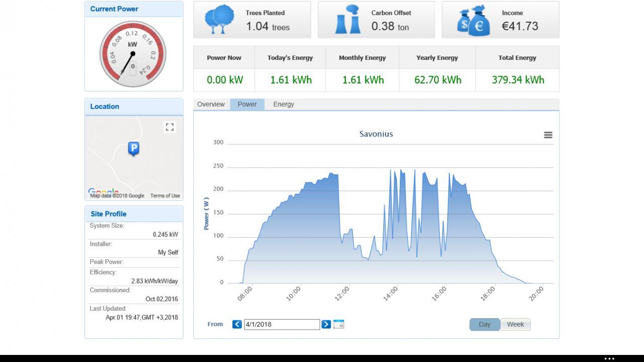The image size is (644, 362).
Task: Open the three-dots menu in bottom bar
Action: click(x=609, y=358)
